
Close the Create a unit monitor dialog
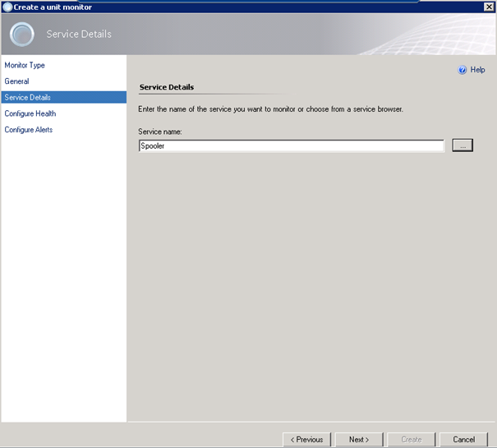(x=489, y=7)
